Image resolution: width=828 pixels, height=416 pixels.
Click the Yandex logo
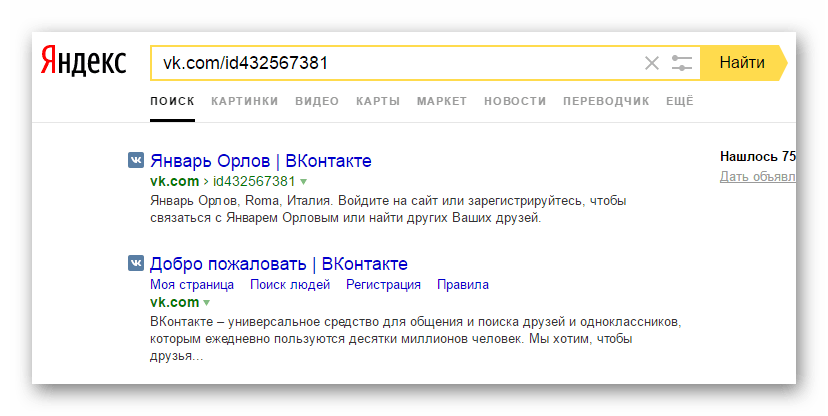tap(83, 63)
